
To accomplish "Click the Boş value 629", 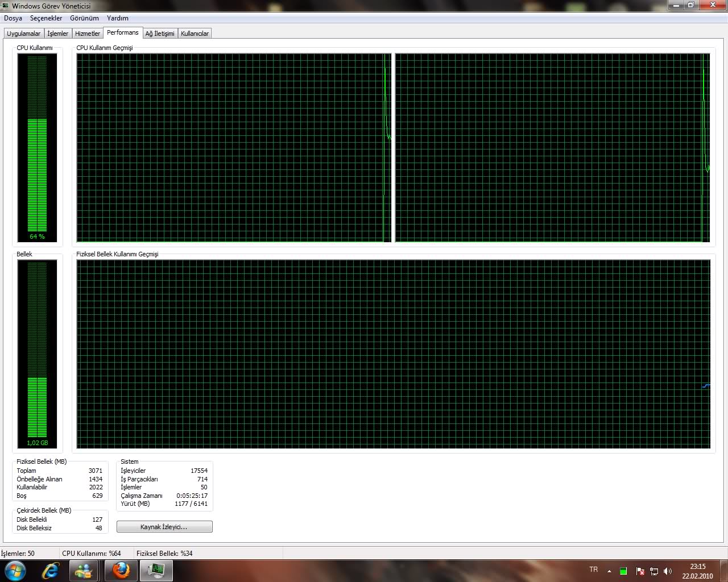I will point(98,496).
